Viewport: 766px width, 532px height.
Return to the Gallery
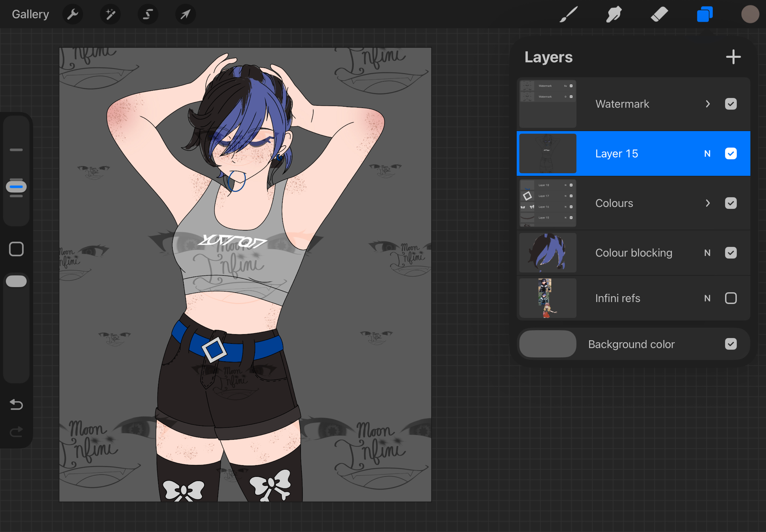coord(30,15)
